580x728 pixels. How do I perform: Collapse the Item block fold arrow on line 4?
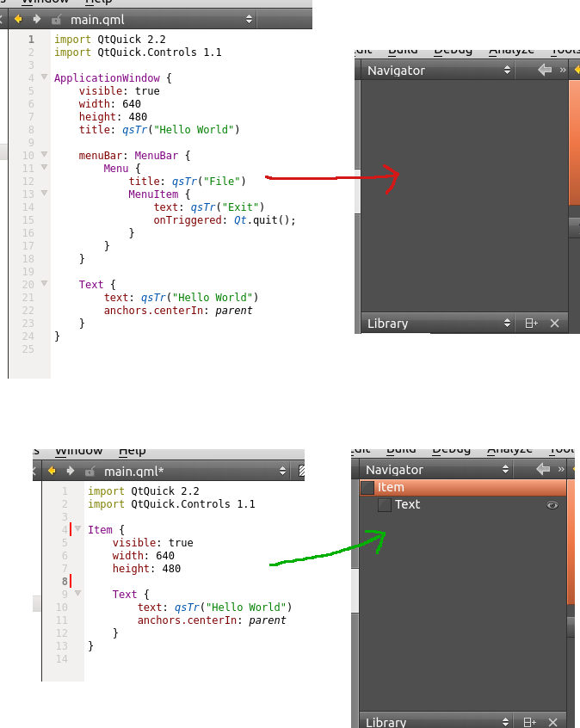point(77,529)
